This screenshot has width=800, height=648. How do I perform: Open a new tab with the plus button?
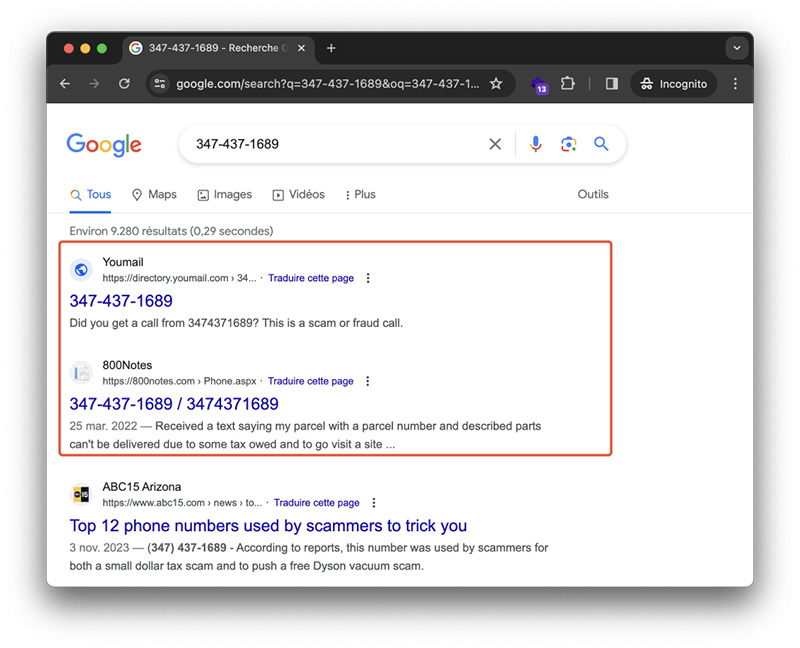(x=331, y=48)
